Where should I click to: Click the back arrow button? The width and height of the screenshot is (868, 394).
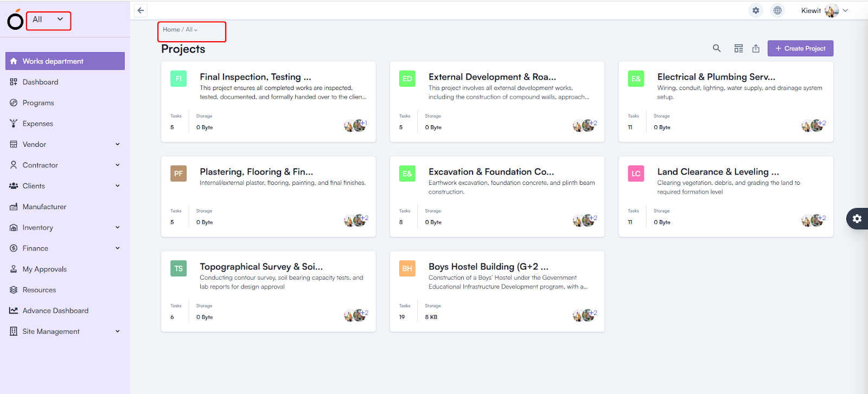pos(141,10)
